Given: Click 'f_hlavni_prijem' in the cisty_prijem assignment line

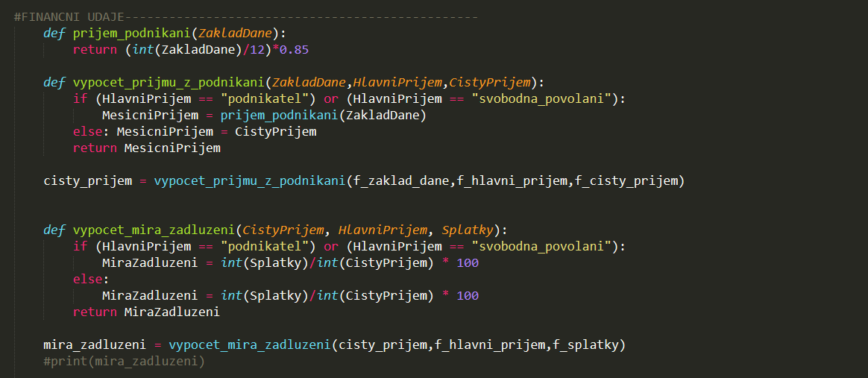Looking at the screenshot, I should point(512,181).
